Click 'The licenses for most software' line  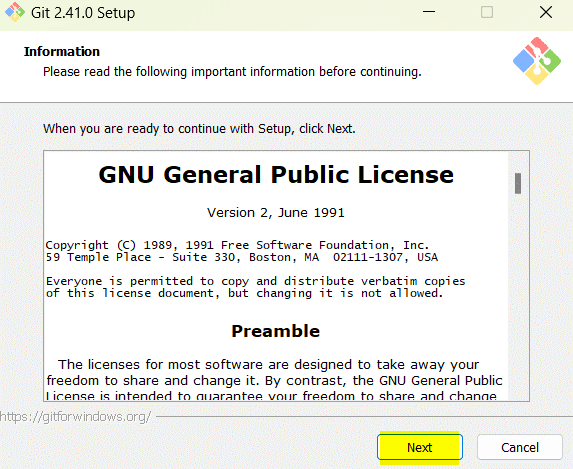tap(268, 364)
